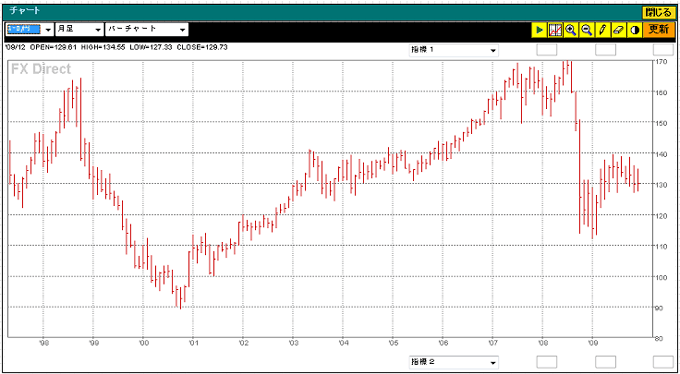This screenshot has width=680, height=374.
Task: Open the バーチャート chart type dropdown
Action: 147,30
